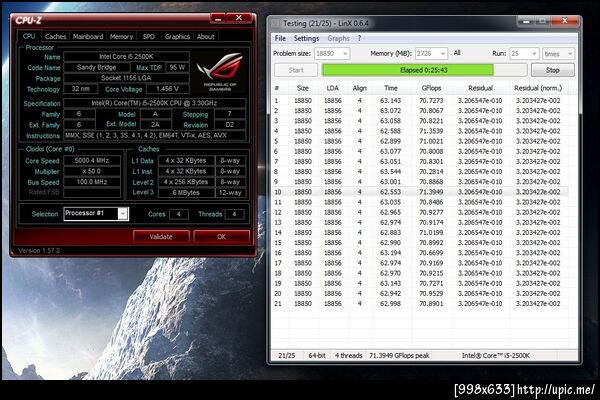Open the ? help menu in LinX
Screen dimensions: 600x400
pyautogui.click(x=359, y=38)
